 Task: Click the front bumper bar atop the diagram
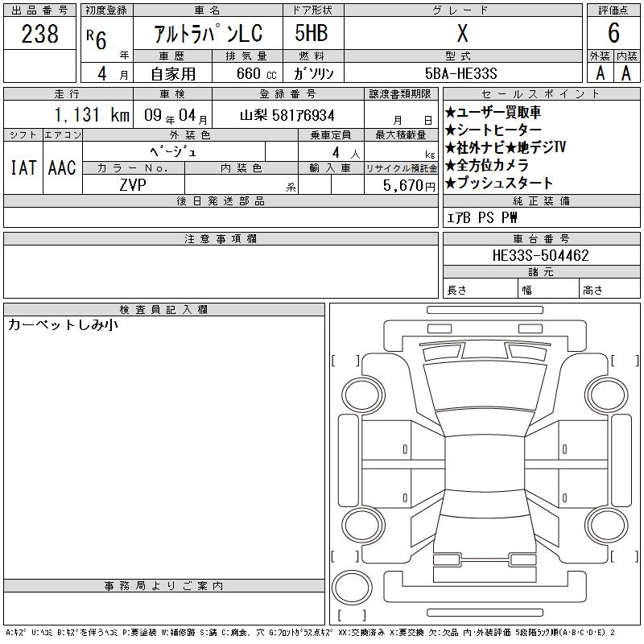[x=478, y=310]
